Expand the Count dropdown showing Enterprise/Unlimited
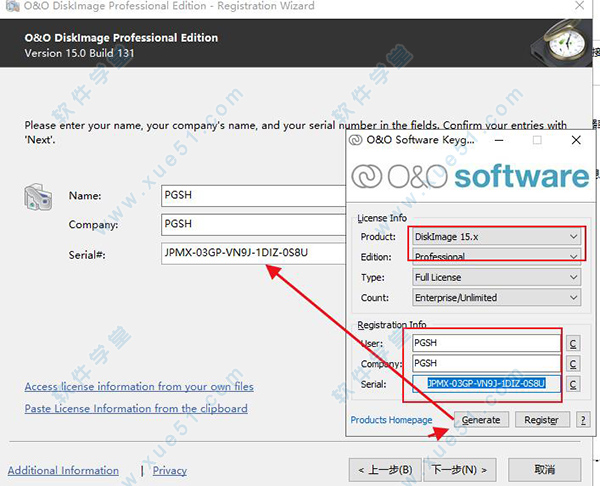This screenshot has width=600, height=486. (x=496, y=297)
